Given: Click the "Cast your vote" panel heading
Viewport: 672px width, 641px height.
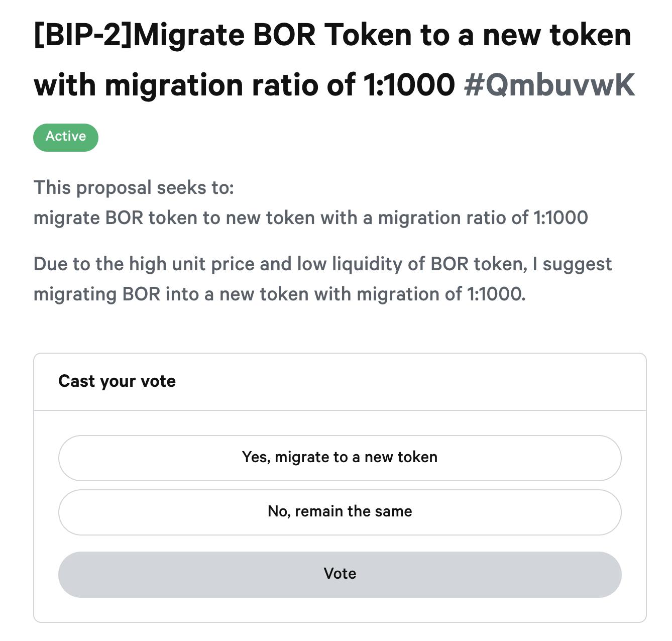Looking at the screenshot, I should coord(117,381).
